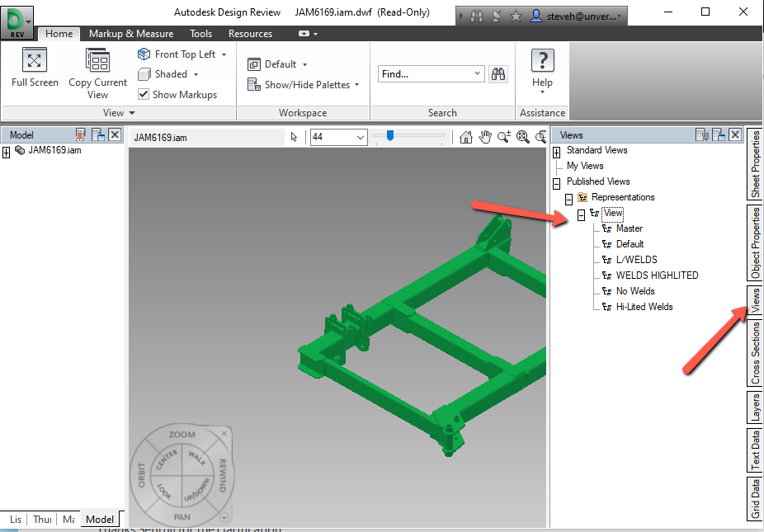Select the No Welds view representation
This screenshot has width=764, height=532.
[x=635, y=291]
